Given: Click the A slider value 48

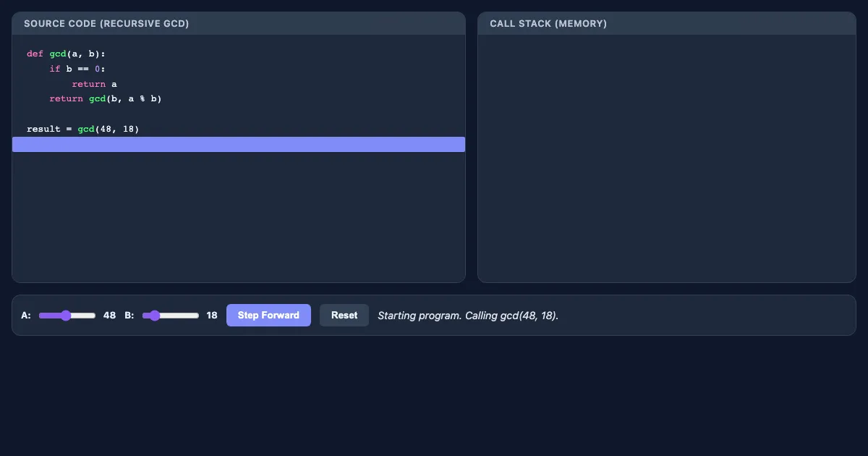Looking at the screenshot, I should [x=110, y=316].
